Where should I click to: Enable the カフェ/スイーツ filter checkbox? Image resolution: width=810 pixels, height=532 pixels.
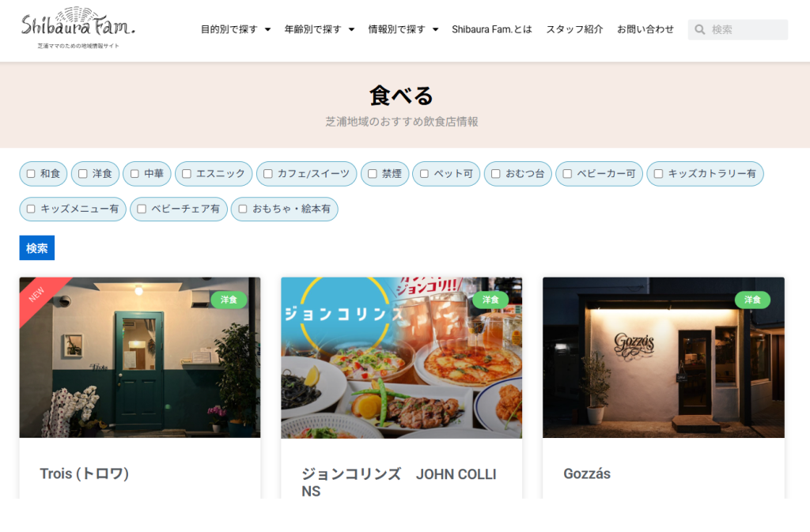pyautogui.click(x=268, y=174)
